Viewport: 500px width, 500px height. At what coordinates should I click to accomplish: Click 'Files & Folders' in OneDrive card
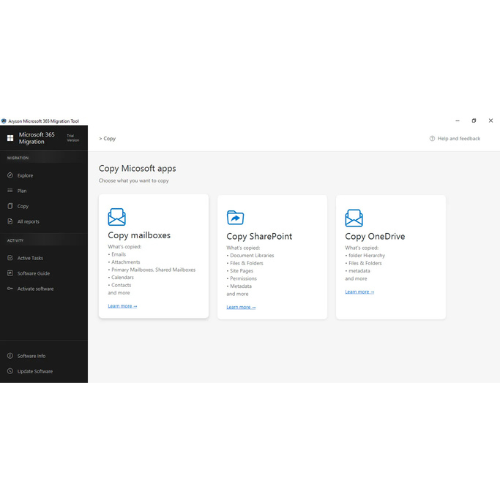pyautogui.click(x=365, y=263)
